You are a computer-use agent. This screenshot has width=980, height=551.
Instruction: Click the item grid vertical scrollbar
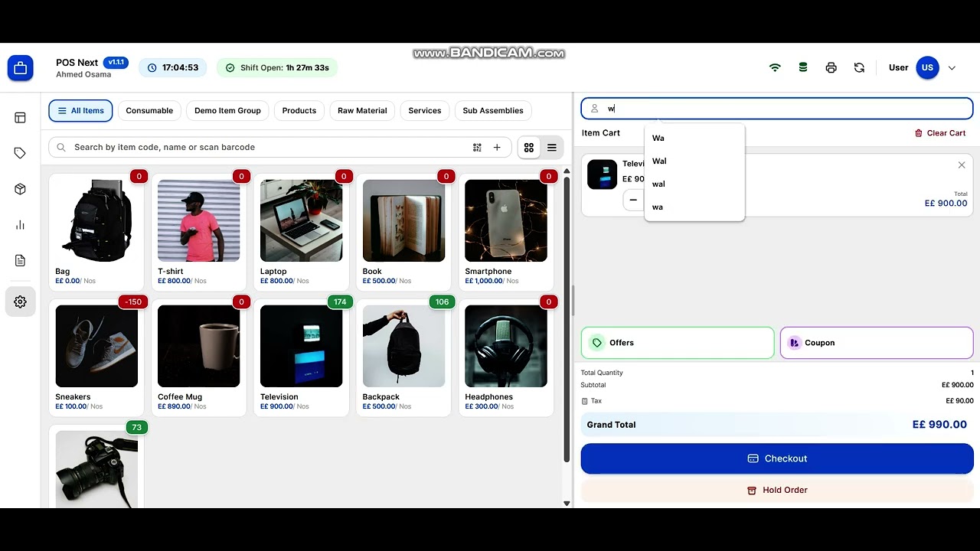click(x=567, y=320)
